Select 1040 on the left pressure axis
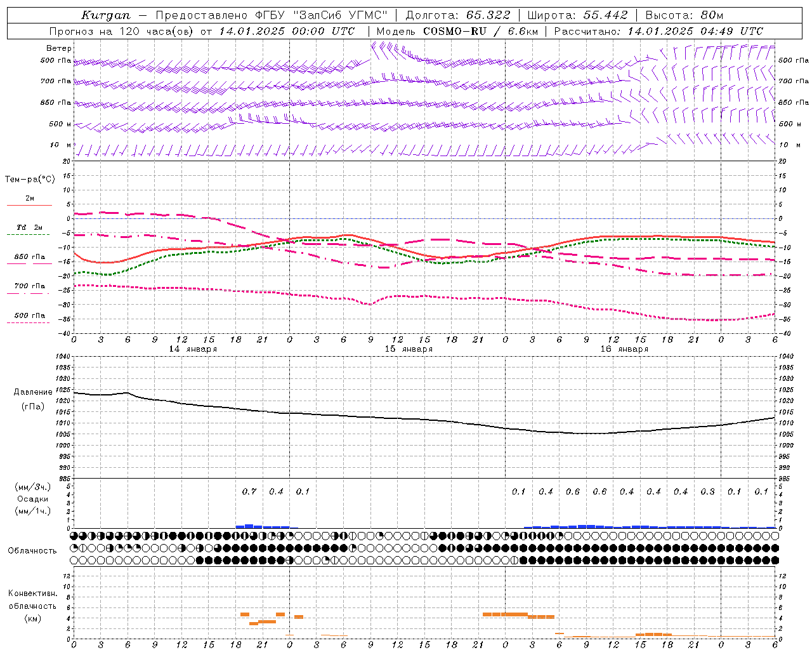This screenshot has width=812, height=650. (x=62, y=356)
